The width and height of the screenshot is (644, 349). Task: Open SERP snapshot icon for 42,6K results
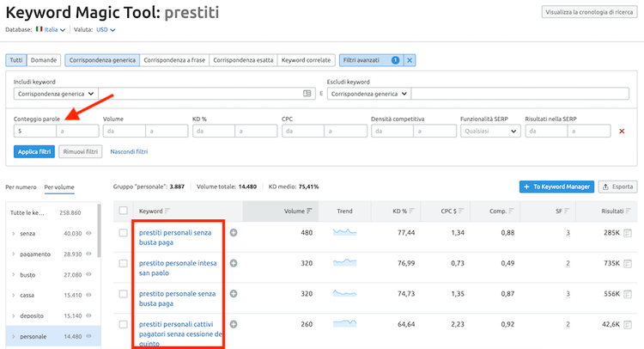[x=627, y=325]
